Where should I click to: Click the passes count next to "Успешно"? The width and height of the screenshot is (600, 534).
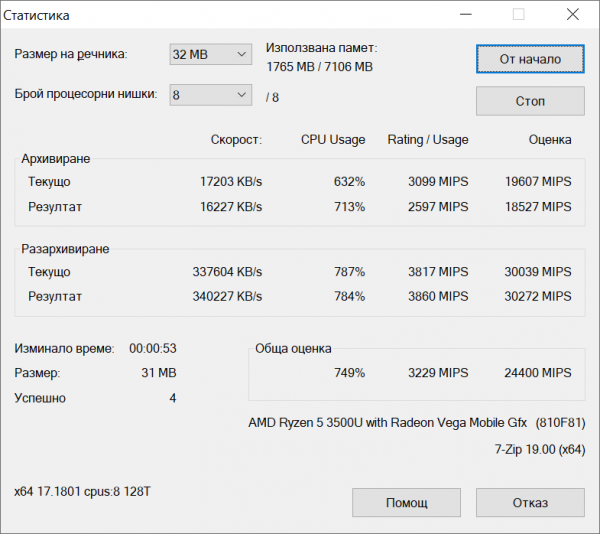click(x=173, y=398)
